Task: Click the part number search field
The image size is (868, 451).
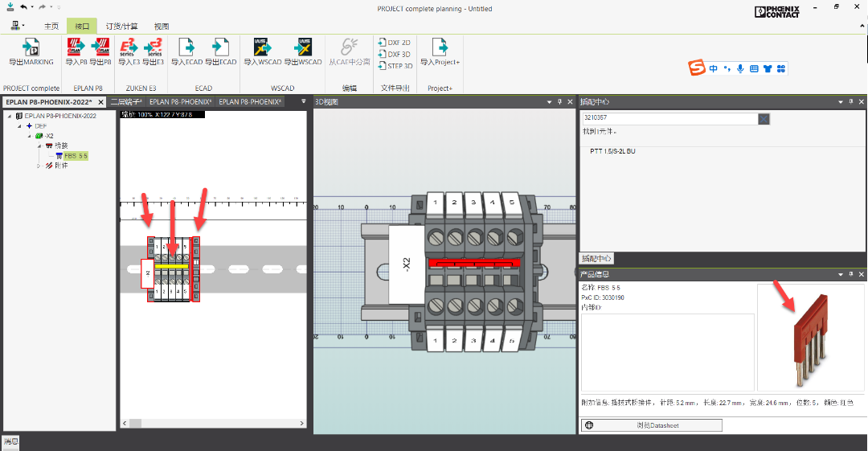Action: point(669,119)
